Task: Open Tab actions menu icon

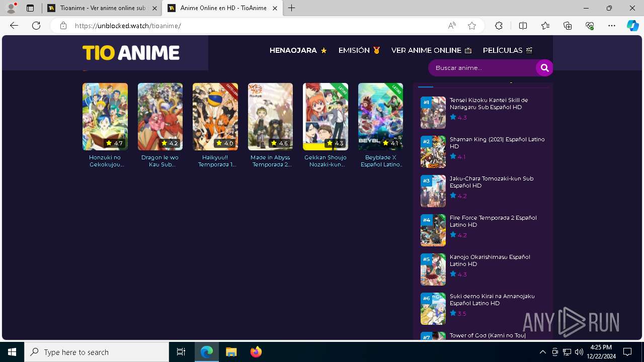Action: coord(30,8)
